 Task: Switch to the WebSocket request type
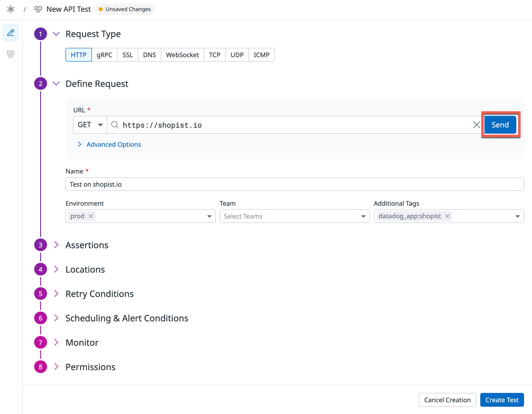tap(182, 55)
